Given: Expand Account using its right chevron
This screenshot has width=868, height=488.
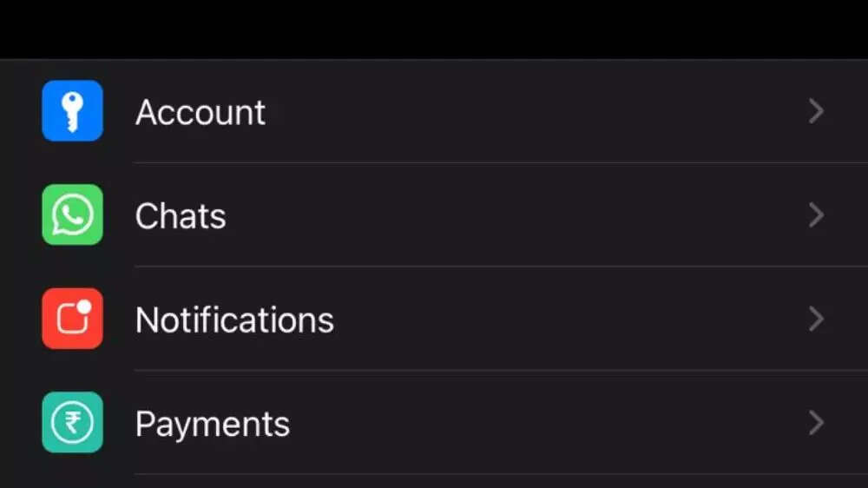Looking at the screenshot, I should click(x=815, y=111).
